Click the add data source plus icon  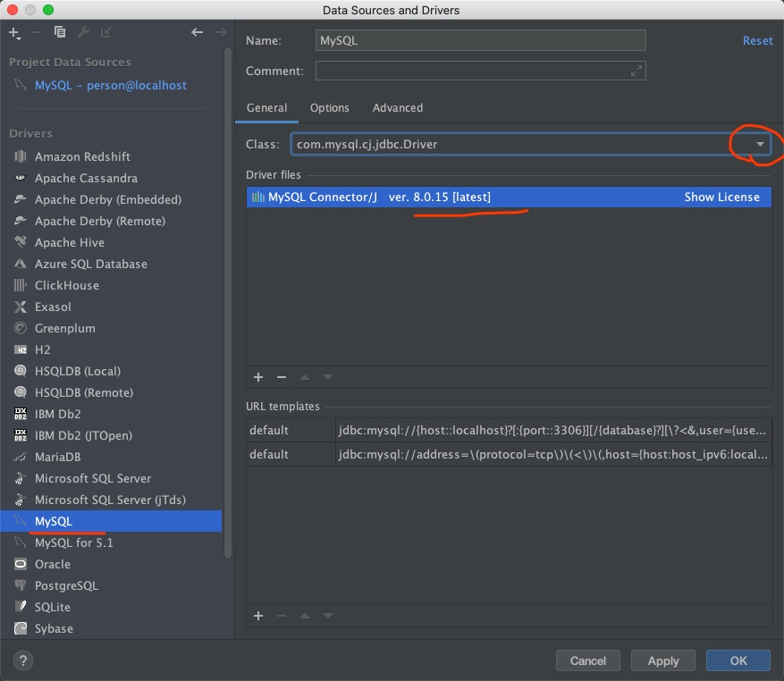(x=14, y=33)
